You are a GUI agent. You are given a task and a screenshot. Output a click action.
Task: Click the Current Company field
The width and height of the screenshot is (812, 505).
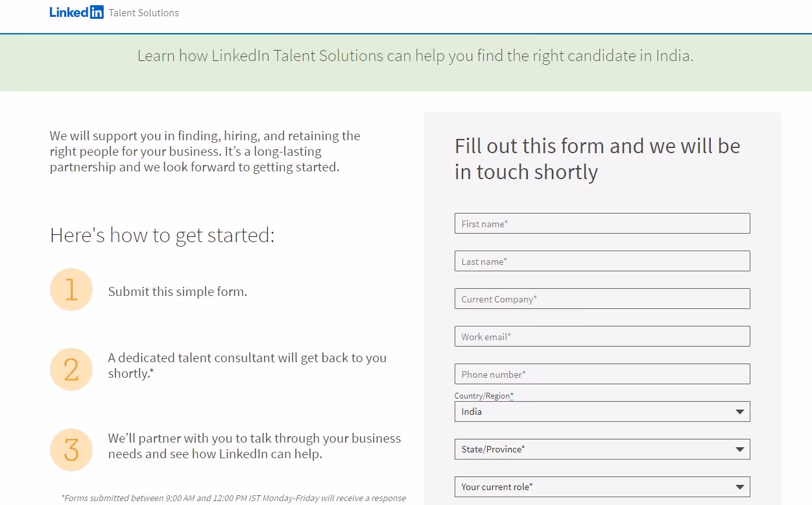(602, 298)
